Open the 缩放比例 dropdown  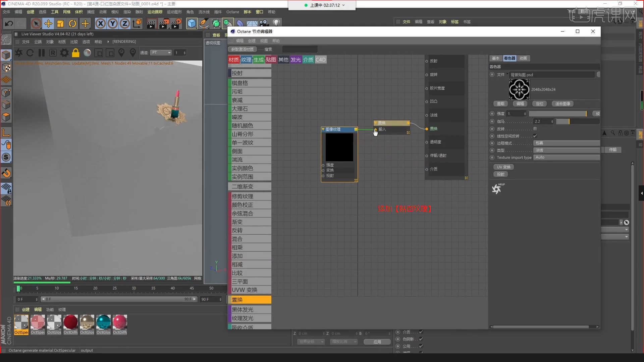pos(344,342)
